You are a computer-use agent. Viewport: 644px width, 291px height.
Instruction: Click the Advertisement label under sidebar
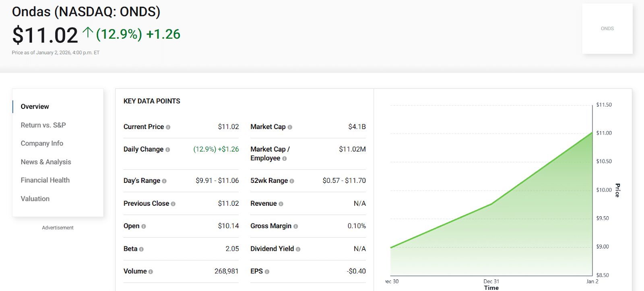58,228
